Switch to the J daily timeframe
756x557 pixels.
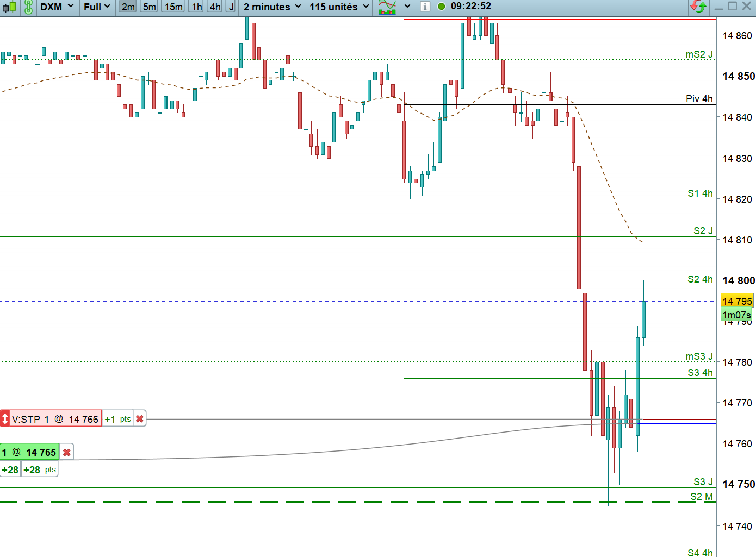(231, 7)
